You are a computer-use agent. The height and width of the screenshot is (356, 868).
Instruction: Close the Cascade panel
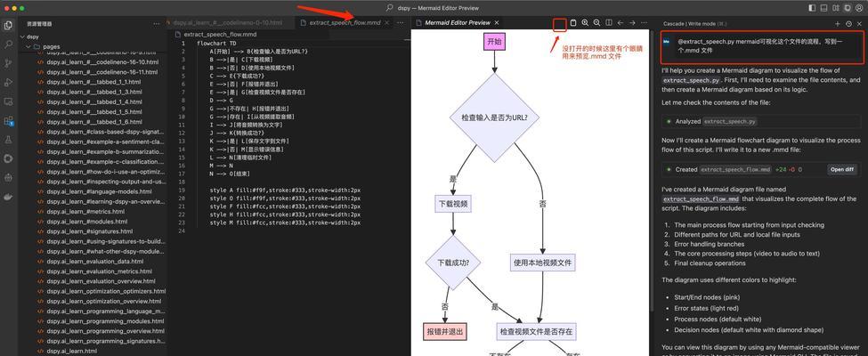tap(860, 24)
